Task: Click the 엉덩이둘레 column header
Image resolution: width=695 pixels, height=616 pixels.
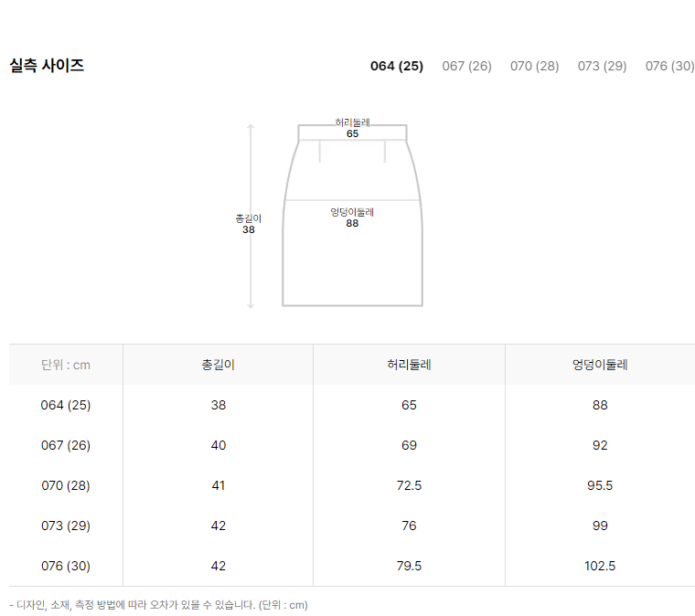Action: [x=600, y=365]
